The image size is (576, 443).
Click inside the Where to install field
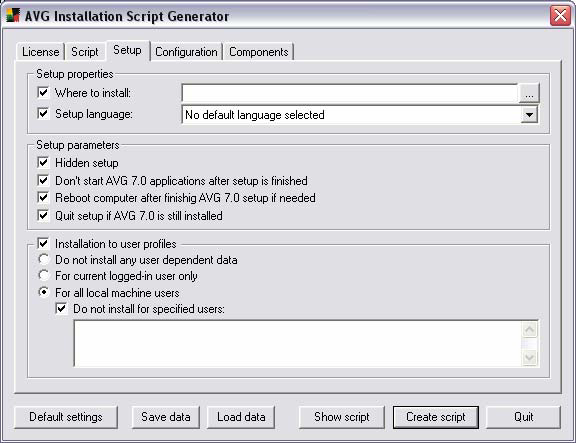click(350, 93)
